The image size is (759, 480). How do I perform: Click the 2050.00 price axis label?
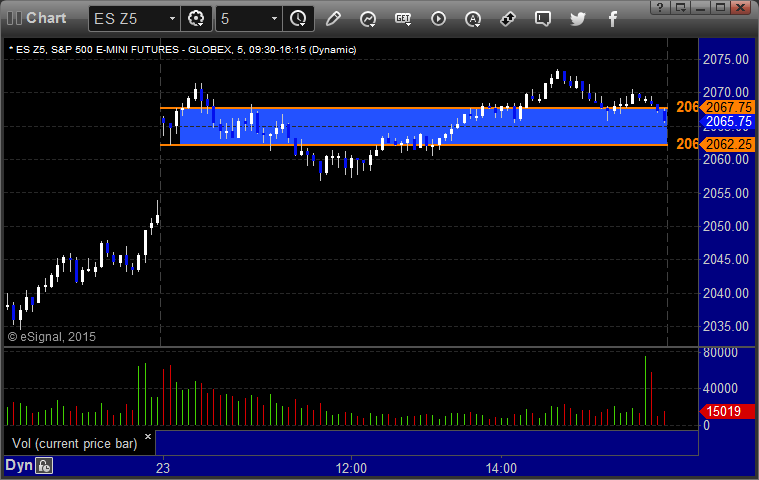(x=726, y=226)
